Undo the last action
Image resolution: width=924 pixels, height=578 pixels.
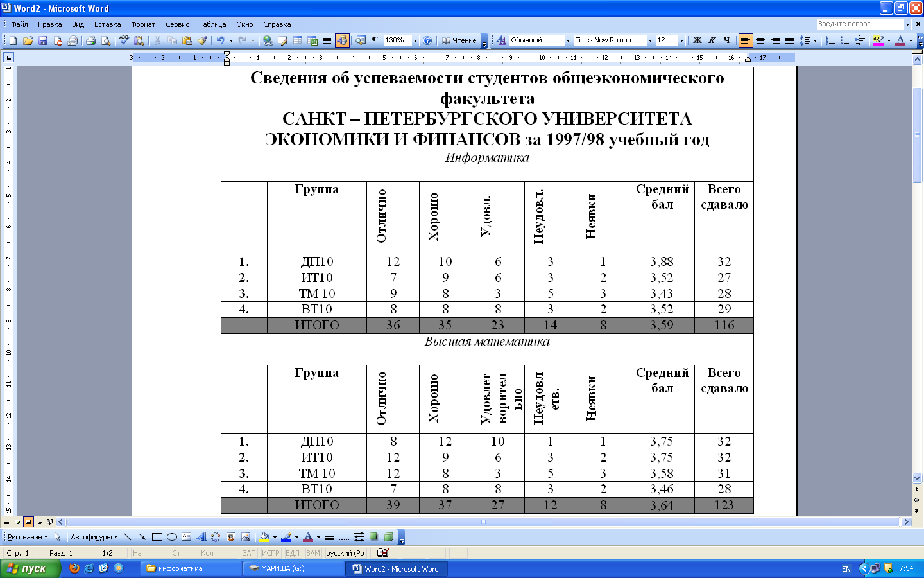(x=220, y=40)
